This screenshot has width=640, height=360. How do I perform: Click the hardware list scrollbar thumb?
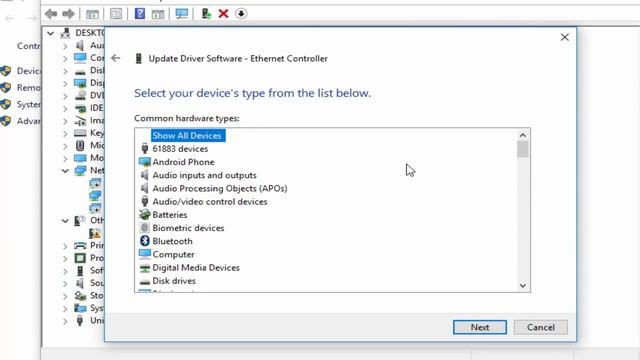523,149
